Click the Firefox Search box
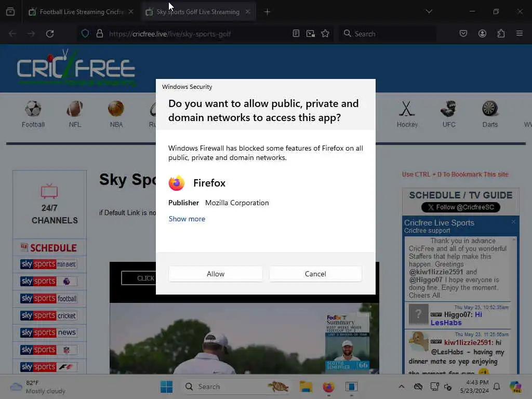The width and height of the screenshot is (532, 399). (x=387, y=34)
